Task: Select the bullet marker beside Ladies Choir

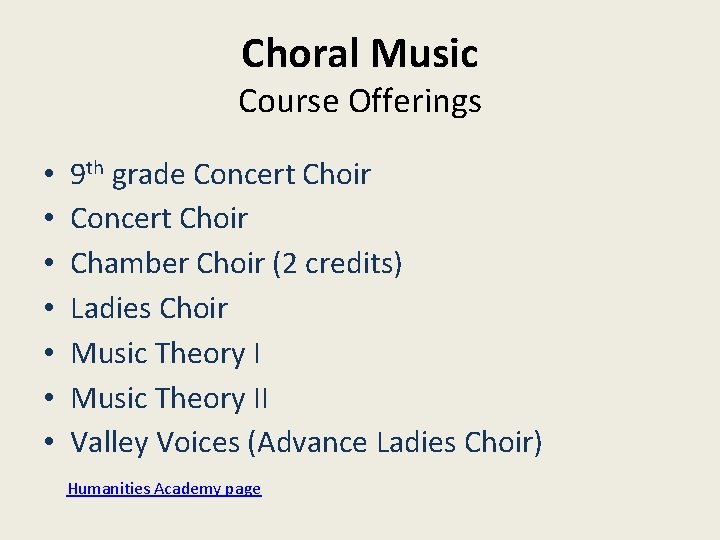Action: (x=48, y=310)
